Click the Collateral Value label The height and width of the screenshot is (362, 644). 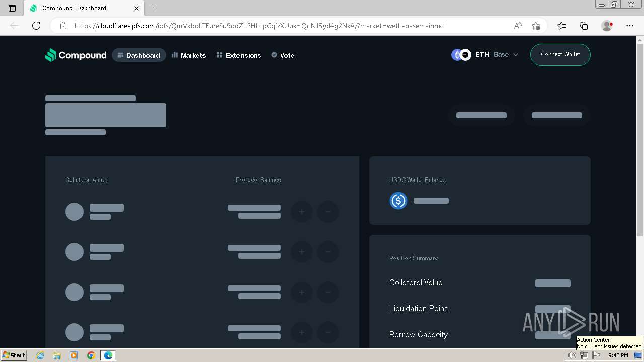(416, 283)
